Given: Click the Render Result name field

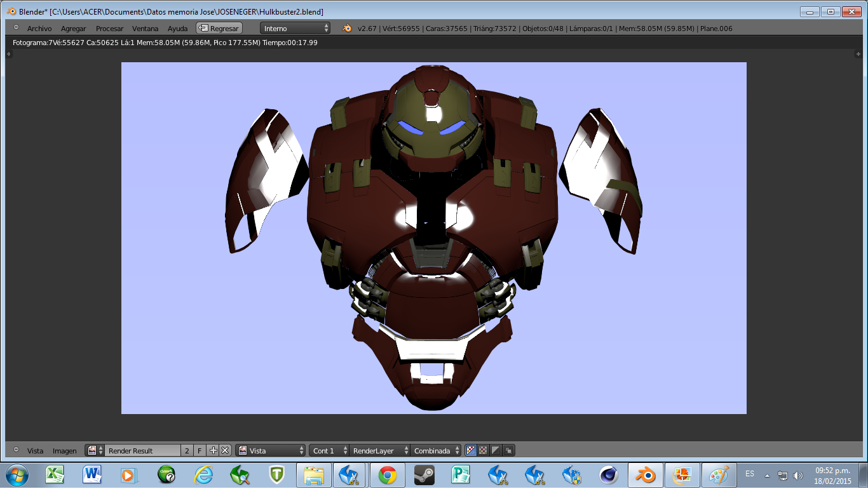Looking at the screenshot, I should 143,450.
